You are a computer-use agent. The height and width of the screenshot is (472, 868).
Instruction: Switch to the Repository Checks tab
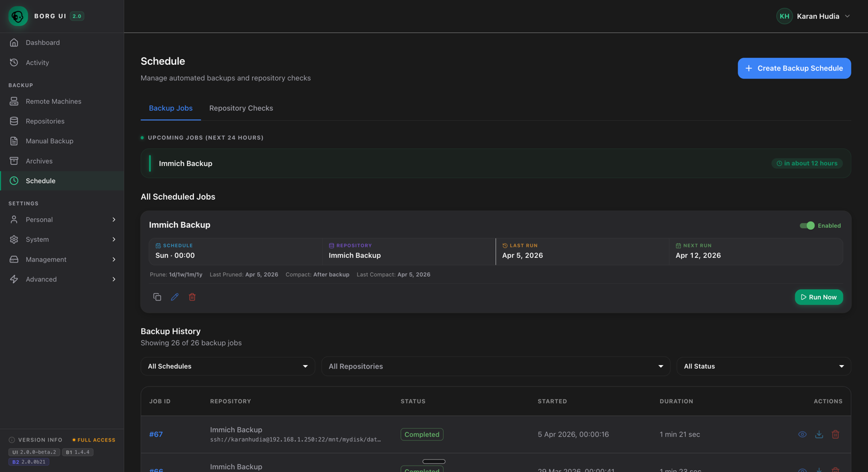(x=241, y=108)
